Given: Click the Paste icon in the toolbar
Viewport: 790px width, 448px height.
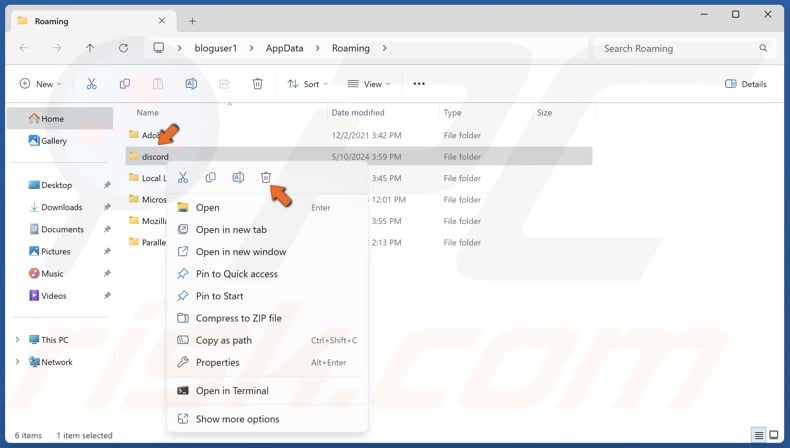Looking at the screenshot, I should tap(158, 84).
